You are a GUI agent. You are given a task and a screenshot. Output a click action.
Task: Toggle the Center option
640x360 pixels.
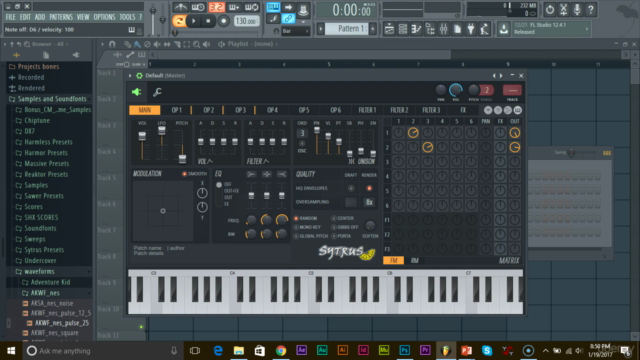click(x=334, y=218)
